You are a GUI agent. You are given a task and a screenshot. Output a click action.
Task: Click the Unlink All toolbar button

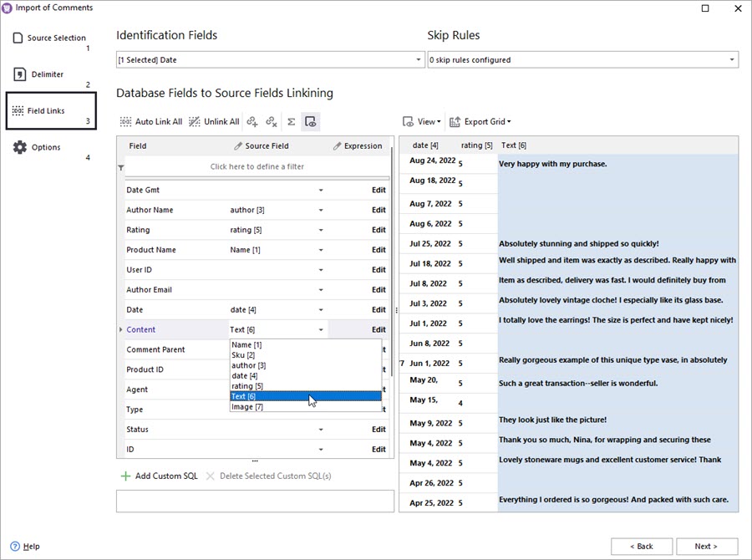[214, 122]
